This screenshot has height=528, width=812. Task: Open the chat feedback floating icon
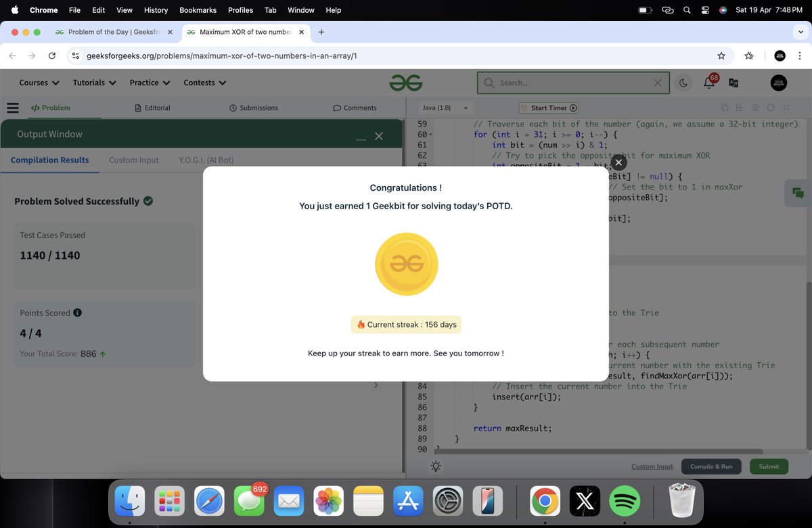pyautogui.click(x=798, y=193)
